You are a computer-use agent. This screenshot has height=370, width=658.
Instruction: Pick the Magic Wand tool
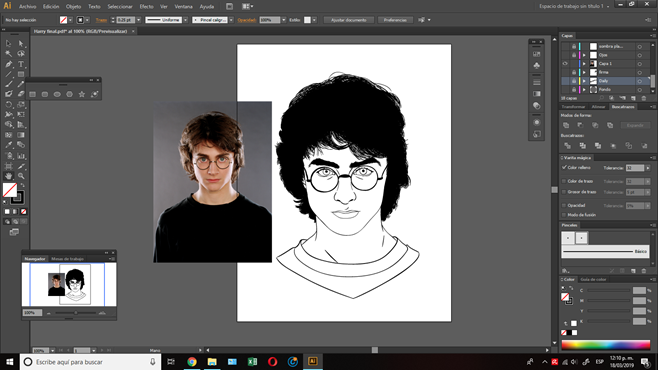pos(8,54)
